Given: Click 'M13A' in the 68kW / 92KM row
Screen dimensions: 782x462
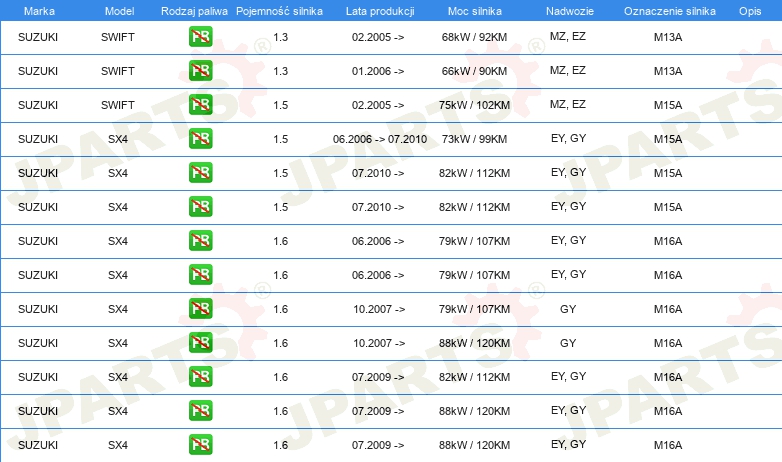Looking at the screenshot, I should click(668, 37).
